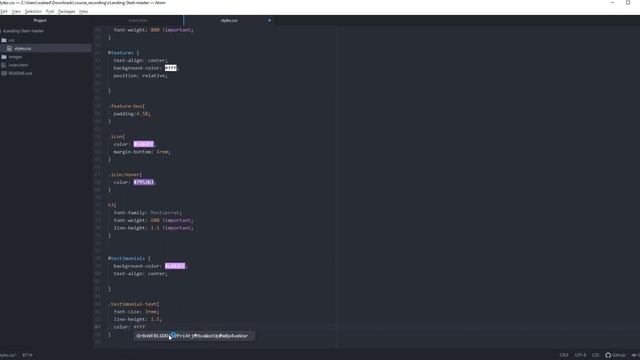Screen dimensions: 640x360
Task: Select styles.css file in tree view
Action: coord(23,49)
